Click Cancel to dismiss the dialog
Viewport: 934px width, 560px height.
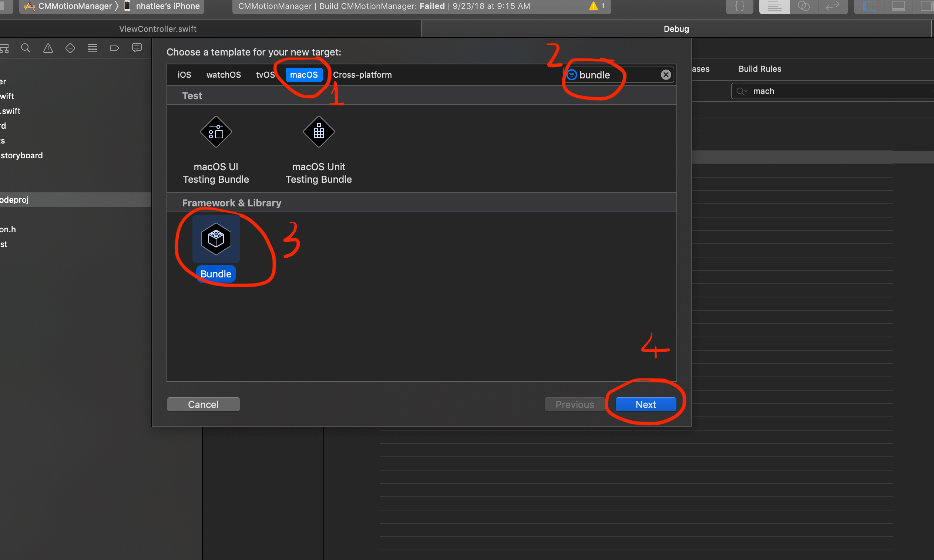click(203, 404)
